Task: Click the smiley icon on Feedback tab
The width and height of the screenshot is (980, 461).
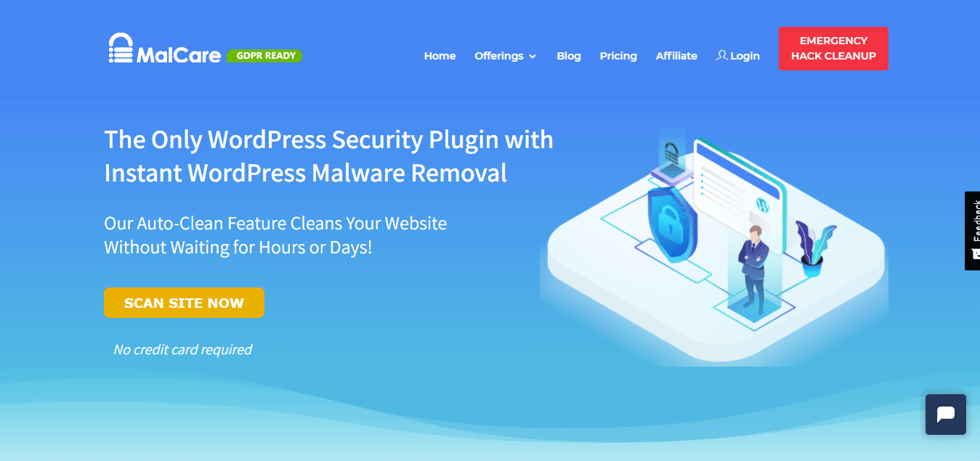Action: (976, 254)
